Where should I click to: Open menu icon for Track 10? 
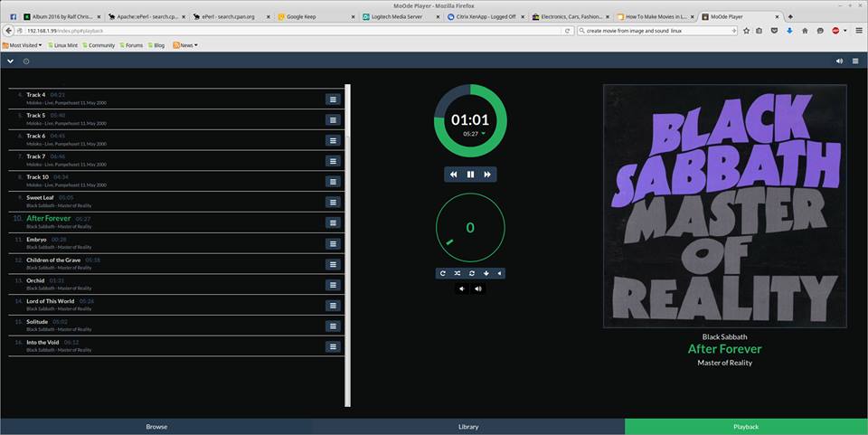coord(333,182)
